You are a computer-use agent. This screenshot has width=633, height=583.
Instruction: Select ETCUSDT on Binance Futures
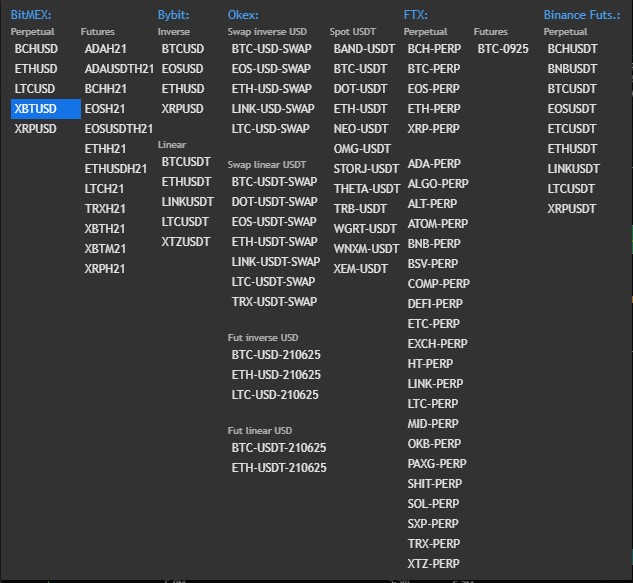coord(572,129)
